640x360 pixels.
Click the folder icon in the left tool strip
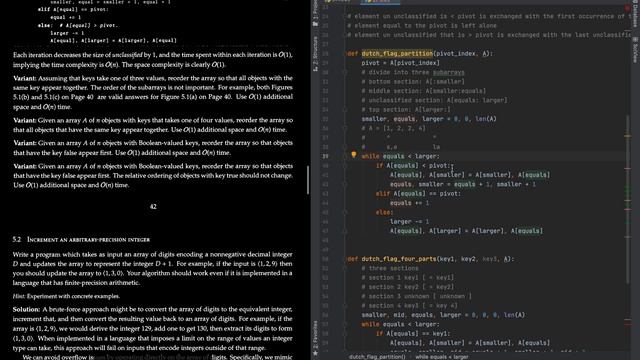315,24
